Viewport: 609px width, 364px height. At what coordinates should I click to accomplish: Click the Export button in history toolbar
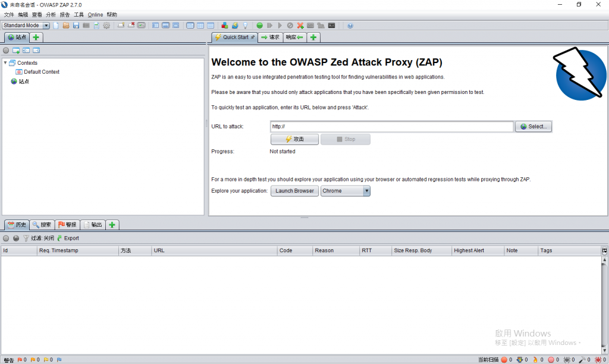tap(68, 238)
